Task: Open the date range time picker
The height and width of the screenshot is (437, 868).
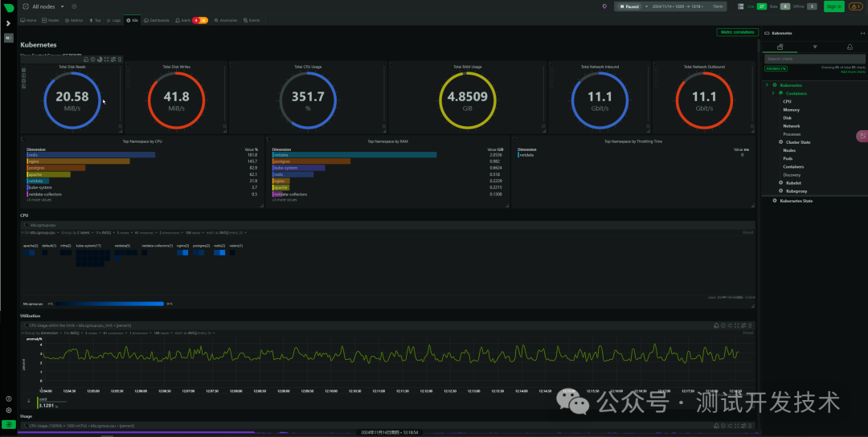Action: [687, 6]
